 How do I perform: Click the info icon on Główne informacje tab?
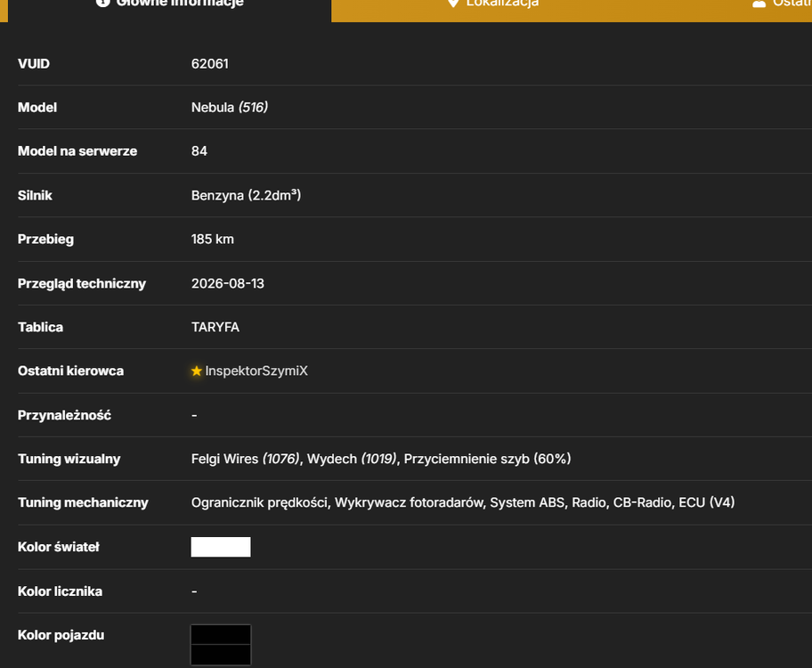pos(103,3)
